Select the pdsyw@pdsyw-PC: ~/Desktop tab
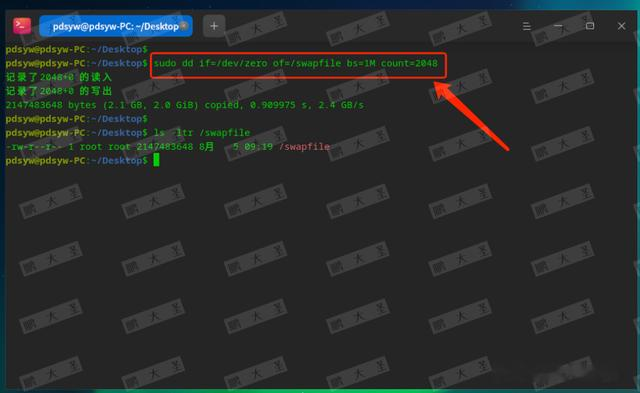640x393 pixels. 116,26
